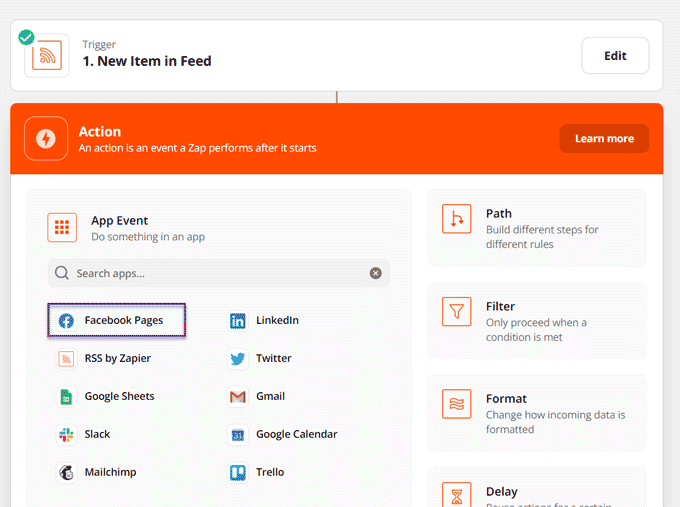
Task: Clear the app search field
Action: pos(376,273)
